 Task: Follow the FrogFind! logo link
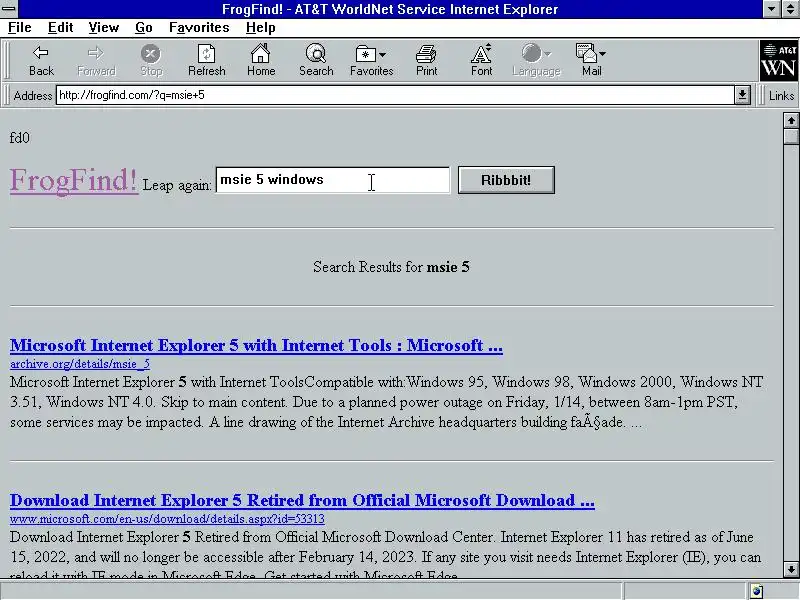pyautogui.click(x=74, y=180)
